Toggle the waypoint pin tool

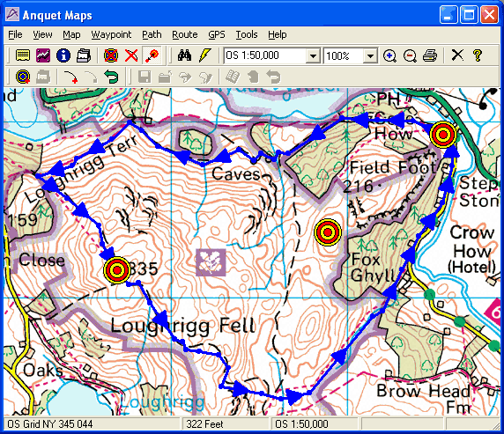[152, 55]
